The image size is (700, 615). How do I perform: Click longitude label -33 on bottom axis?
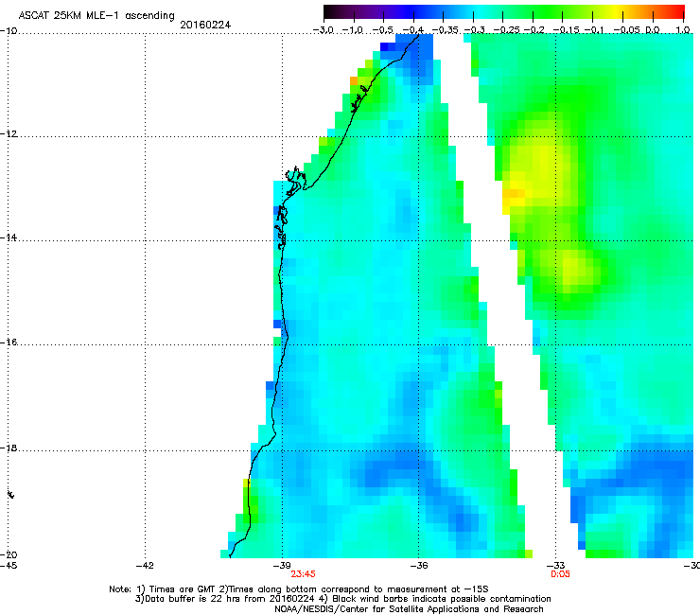[x=556, y=566]
